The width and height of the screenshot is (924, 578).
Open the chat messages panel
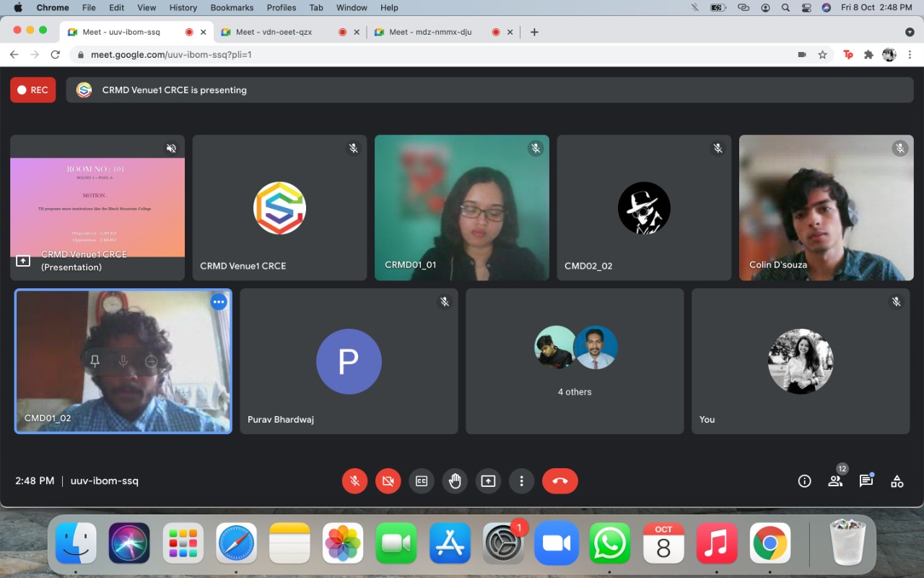click(866, 481)
